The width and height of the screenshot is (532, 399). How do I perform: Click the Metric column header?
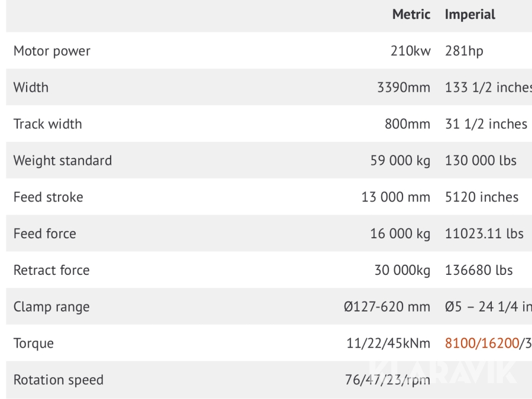click(411, 14)
